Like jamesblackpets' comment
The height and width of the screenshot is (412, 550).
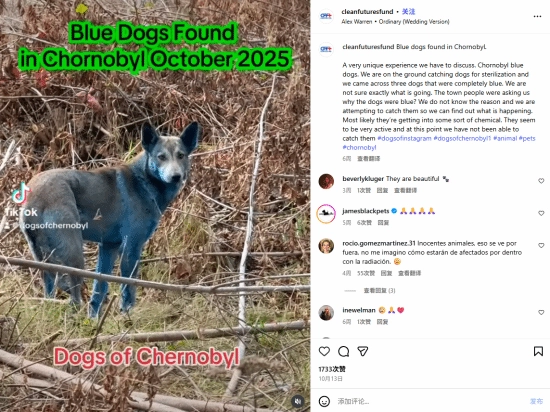541,213
